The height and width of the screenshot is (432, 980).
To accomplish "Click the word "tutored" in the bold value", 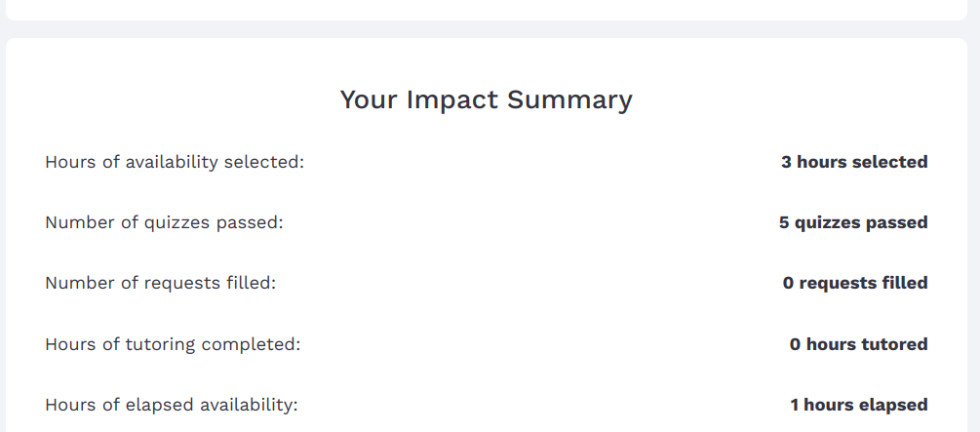I will click(894, 344).
